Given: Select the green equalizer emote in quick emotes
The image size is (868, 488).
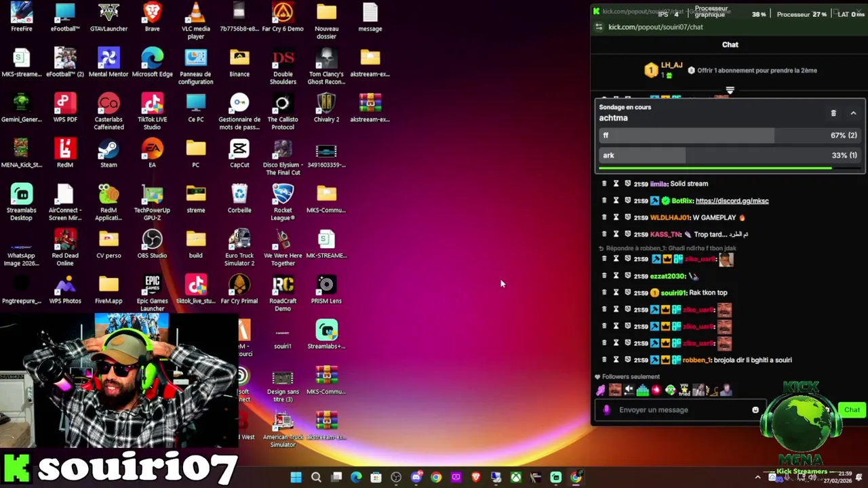Looking at the screenshot, I should pos(642,390).
